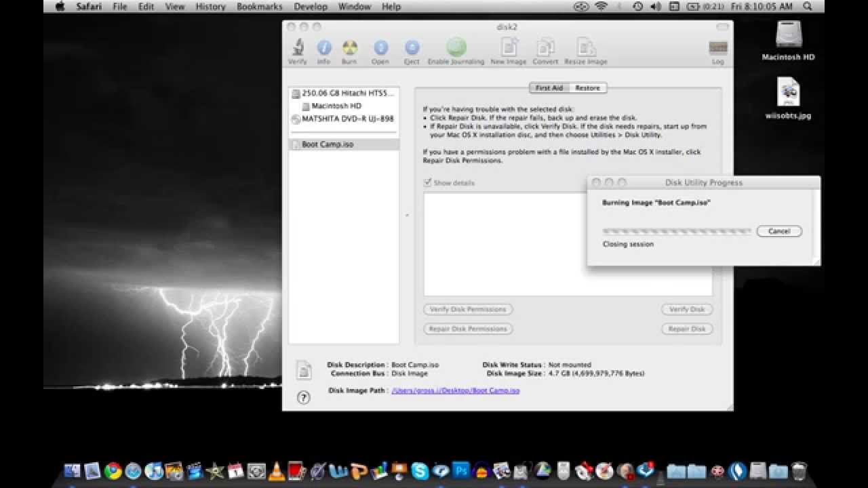Cancel the Boot Camp.iso burn

[x=779, y=231]
